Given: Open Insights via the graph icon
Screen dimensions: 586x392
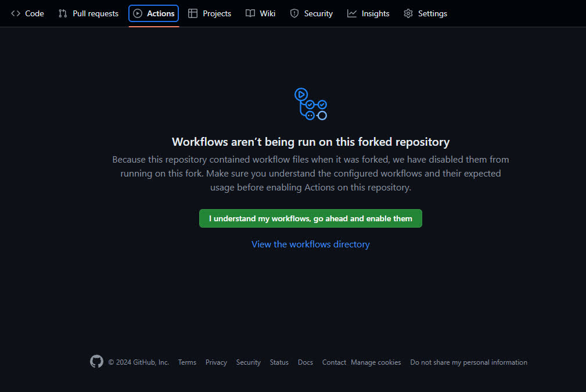Looking at the screenshot, I should 352,13.
